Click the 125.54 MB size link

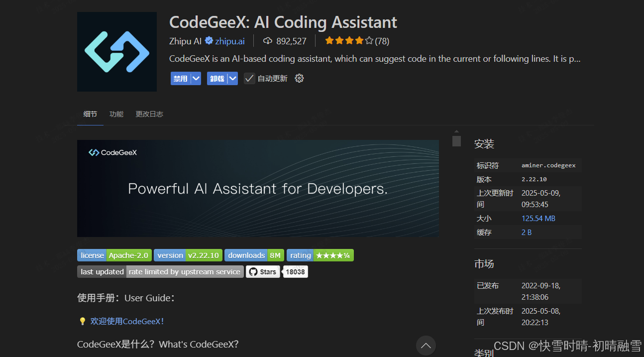click(538, 218)
